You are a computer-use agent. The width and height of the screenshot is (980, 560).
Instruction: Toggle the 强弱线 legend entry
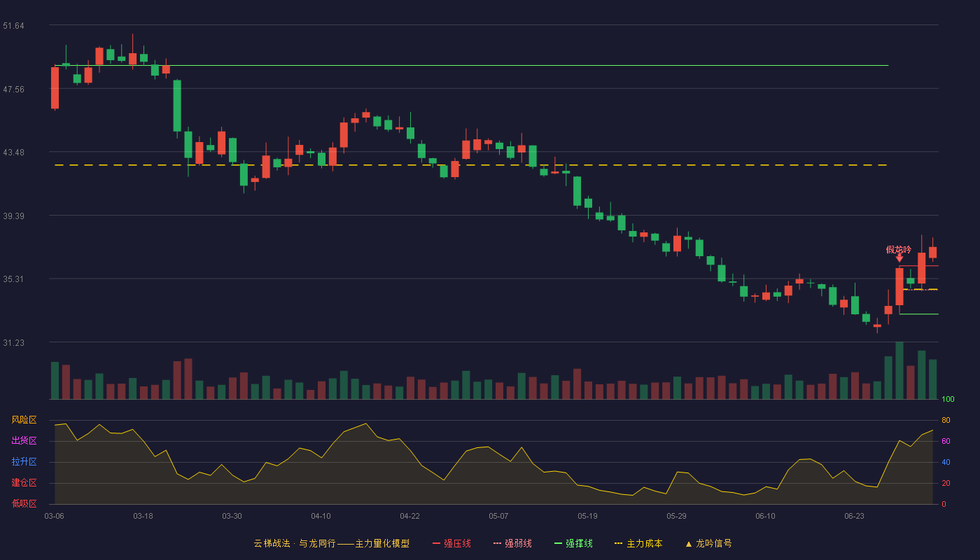512,543
